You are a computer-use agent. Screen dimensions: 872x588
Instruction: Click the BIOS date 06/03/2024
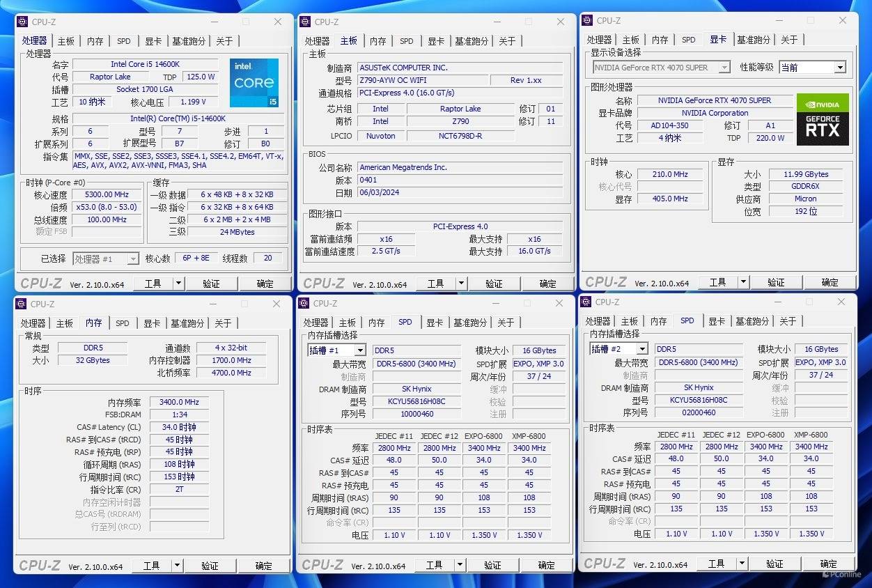(x=460, y=192)
